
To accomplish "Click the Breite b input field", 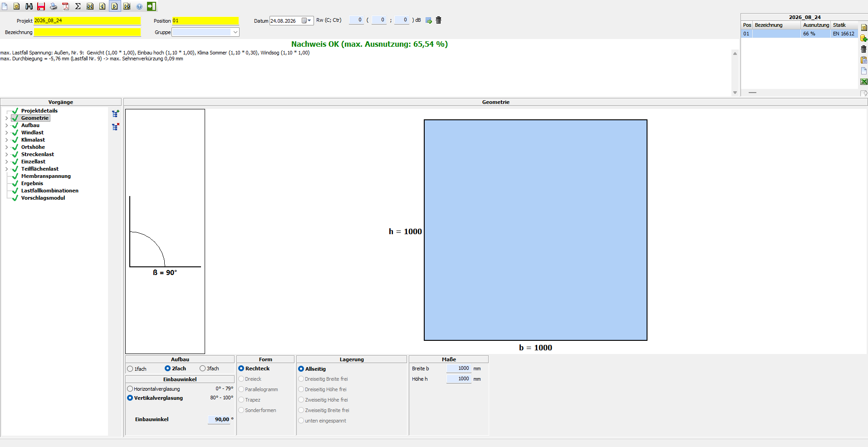I will (459, 368).
